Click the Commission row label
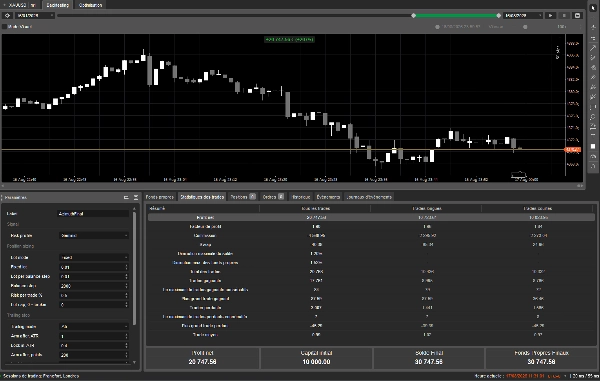600x381 pixels. pyautogui.click(x=205, y=235)
